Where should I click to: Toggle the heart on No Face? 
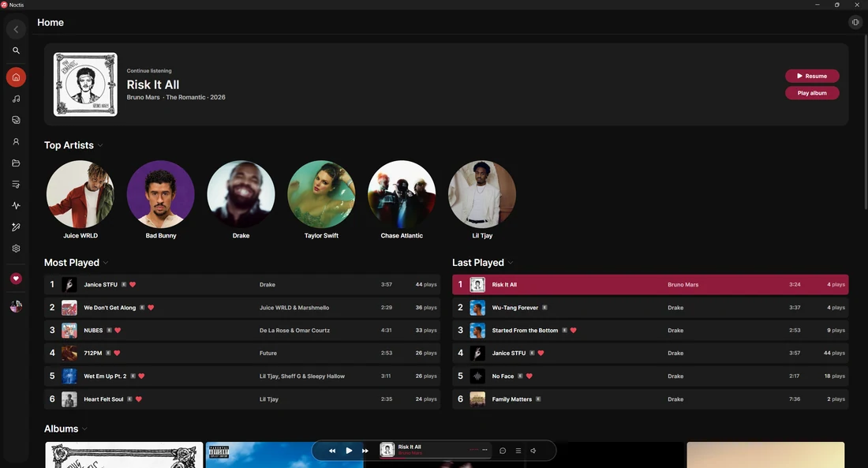click(529, 376)
